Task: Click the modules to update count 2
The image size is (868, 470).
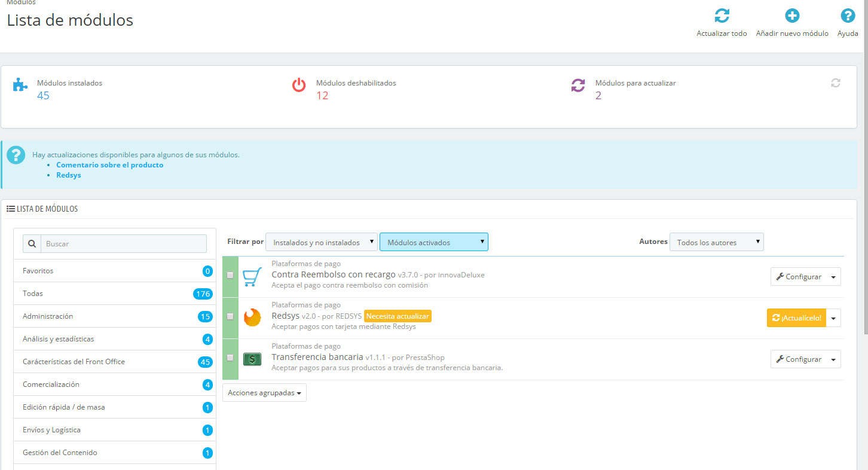Action: pyautogui.click(x=598, y=96)
